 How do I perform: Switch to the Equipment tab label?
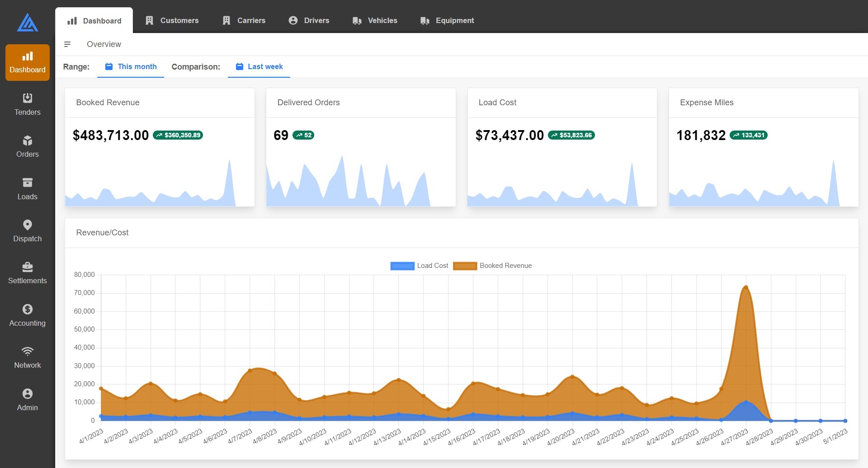coord(455,20)
